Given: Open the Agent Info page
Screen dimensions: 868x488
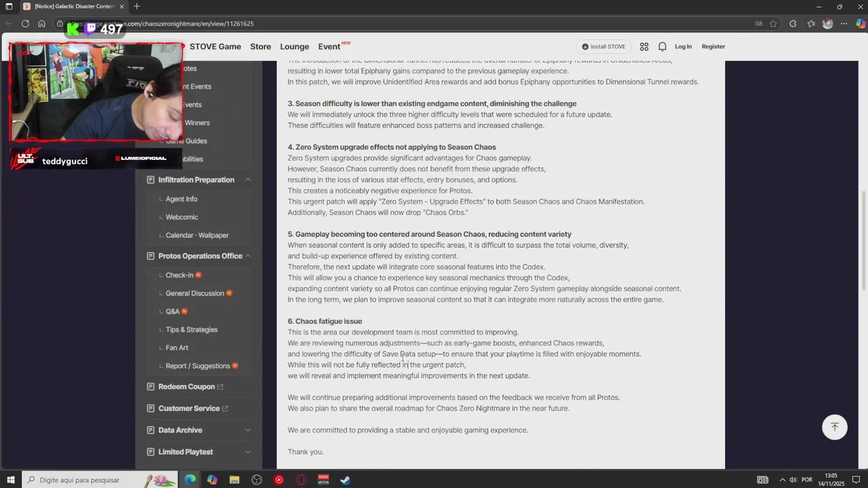Looking at the screenshot, I should [x=181, y=199].
